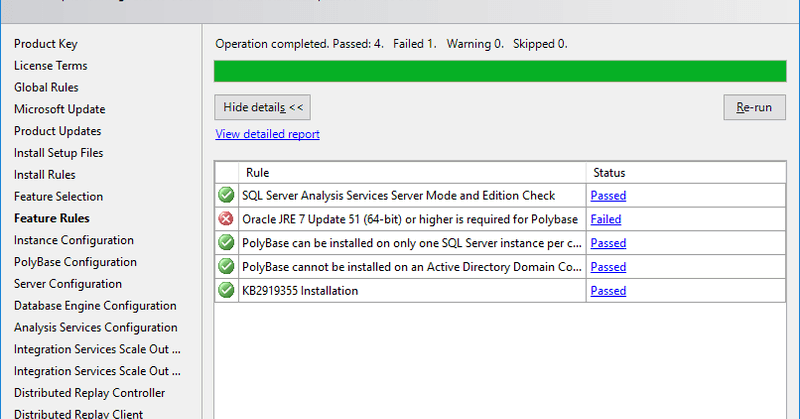Select PolyBase Configuration step in sidebar
This screenshot has width=800, height=419.
tap(76, 262)
